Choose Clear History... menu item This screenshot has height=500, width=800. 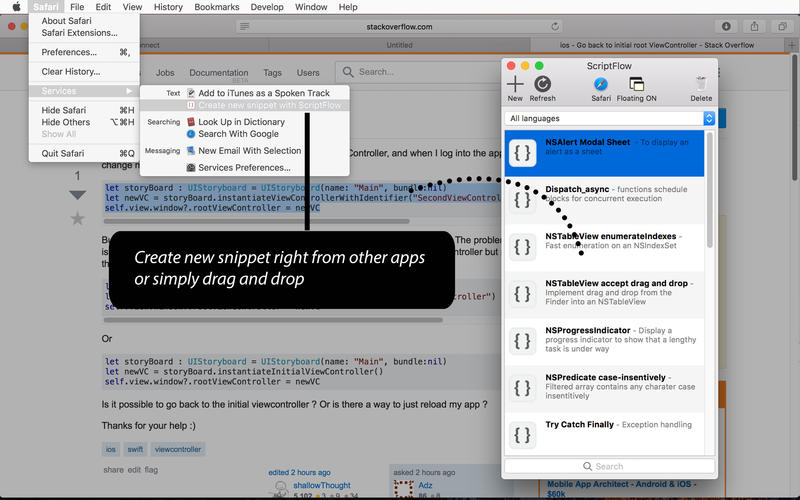click(84, 71)
